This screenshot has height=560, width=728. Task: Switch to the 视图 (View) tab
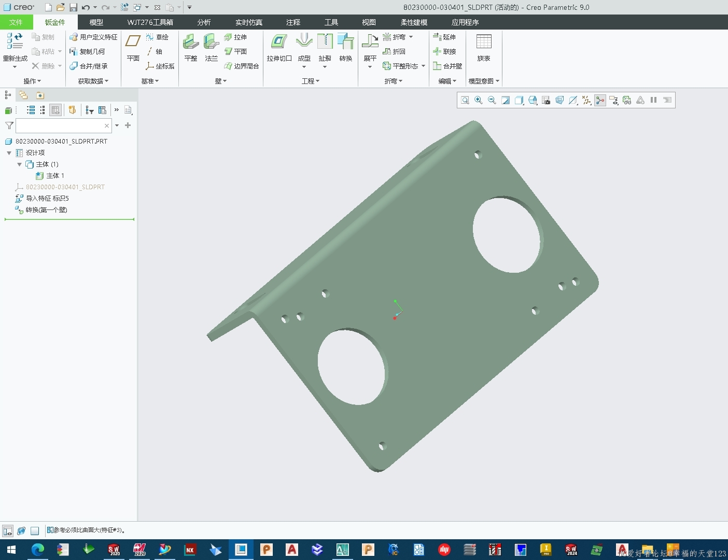[x=369, y=22]
